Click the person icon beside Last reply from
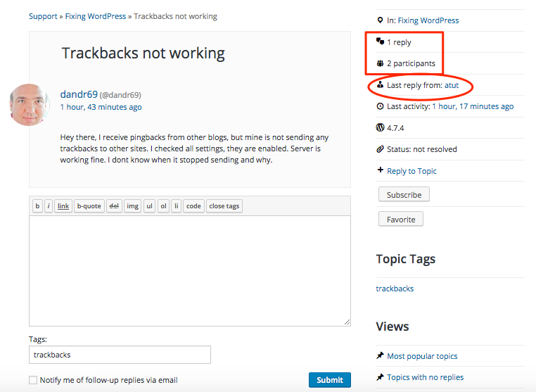The width and height of the screenshot is (536, 392). [x=380, y=84]
